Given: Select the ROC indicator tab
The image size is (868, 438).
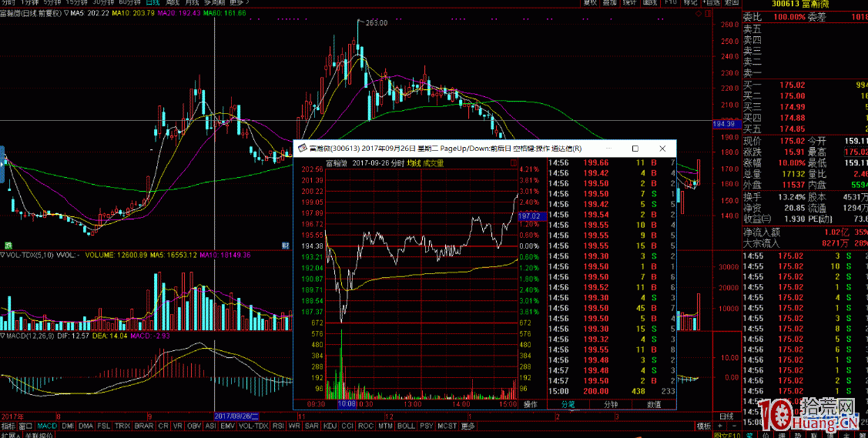Looking at the screenshot, I should tap(365, 426).
